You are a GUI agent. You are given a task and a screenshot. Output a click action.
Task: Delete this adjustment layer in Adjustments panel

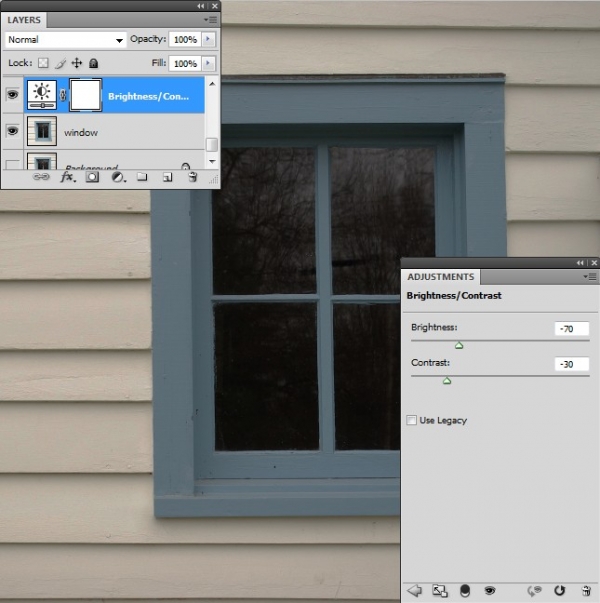(586, 590)
